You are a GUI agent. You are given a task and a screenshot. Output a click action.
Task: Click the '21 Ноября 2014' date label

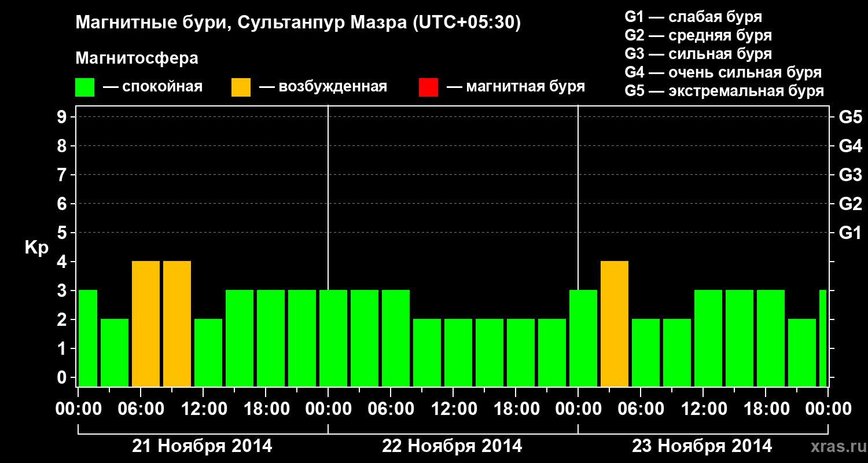pos(202,446)
